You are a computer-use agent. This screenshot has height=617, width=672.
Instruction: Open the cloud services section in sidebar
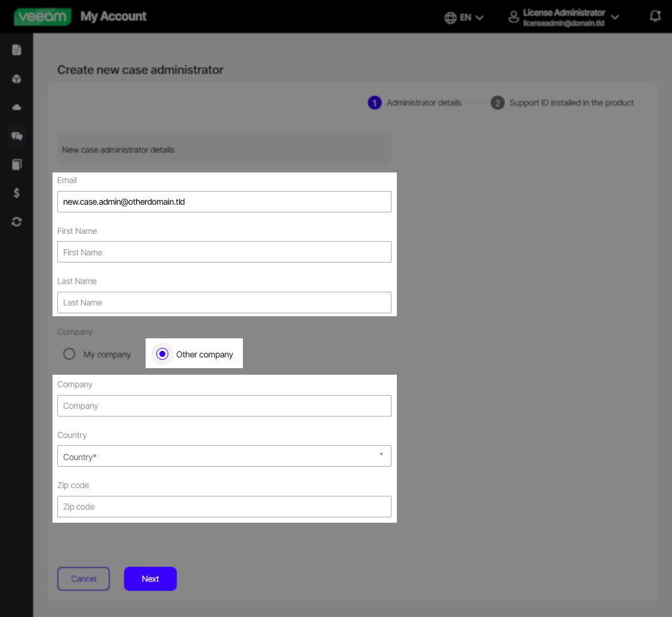point(16,107)
